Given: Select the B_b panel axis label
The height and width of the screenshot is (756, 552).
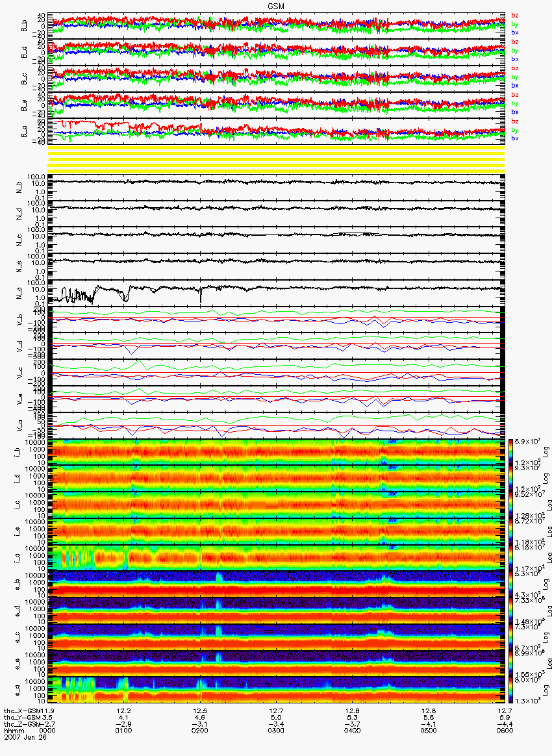Looking at the screenshot, I should [x=24, y=25].
